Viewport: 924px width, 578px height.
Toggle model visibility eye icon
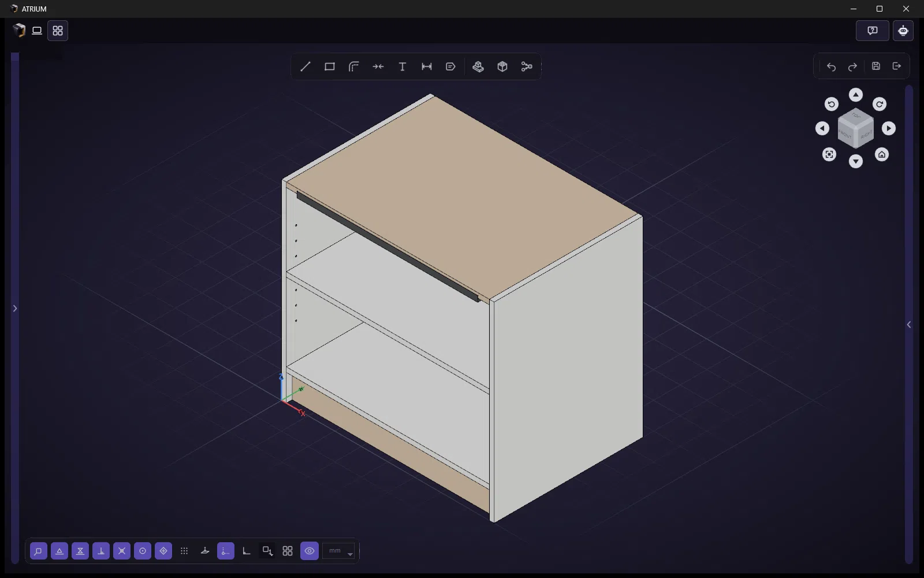pos(310,551)
